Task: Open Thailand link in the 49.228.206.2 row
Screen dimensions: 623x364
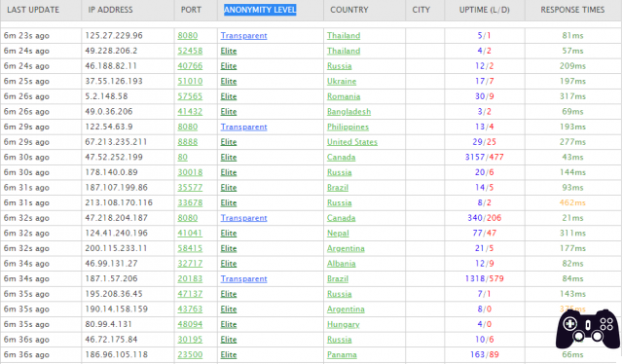Action: [344, 51]
